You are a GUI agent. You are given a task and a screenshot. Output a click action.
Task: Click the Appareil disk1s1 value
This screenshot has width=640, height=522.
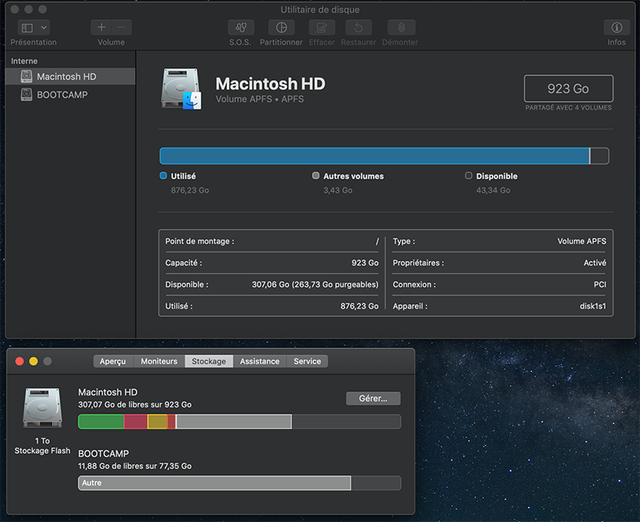(593, 306)
